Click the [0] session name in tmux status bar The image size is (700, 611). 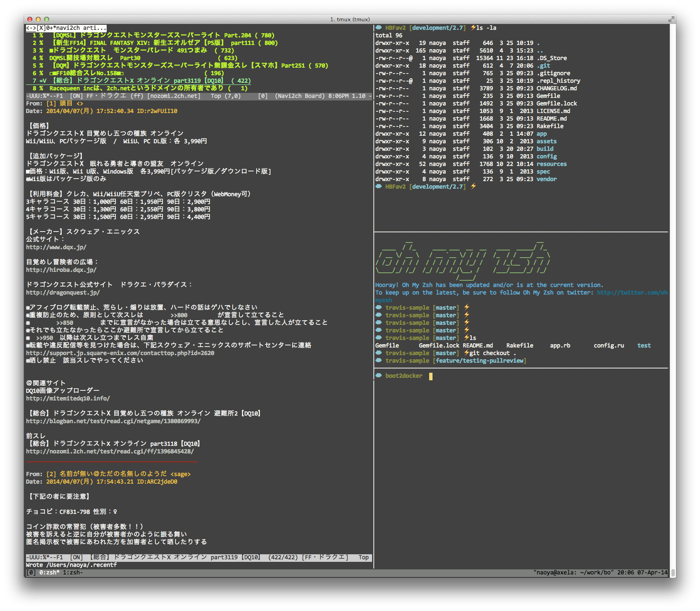31,572
